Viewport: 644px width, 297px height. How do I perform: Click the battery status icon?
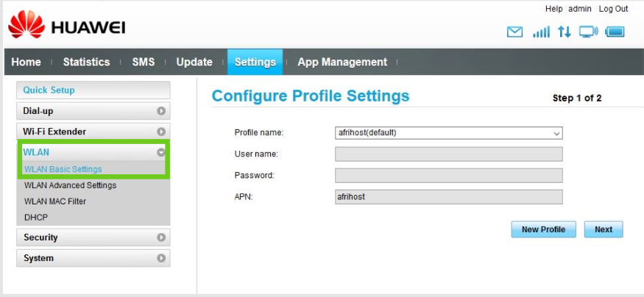[615, 32]
